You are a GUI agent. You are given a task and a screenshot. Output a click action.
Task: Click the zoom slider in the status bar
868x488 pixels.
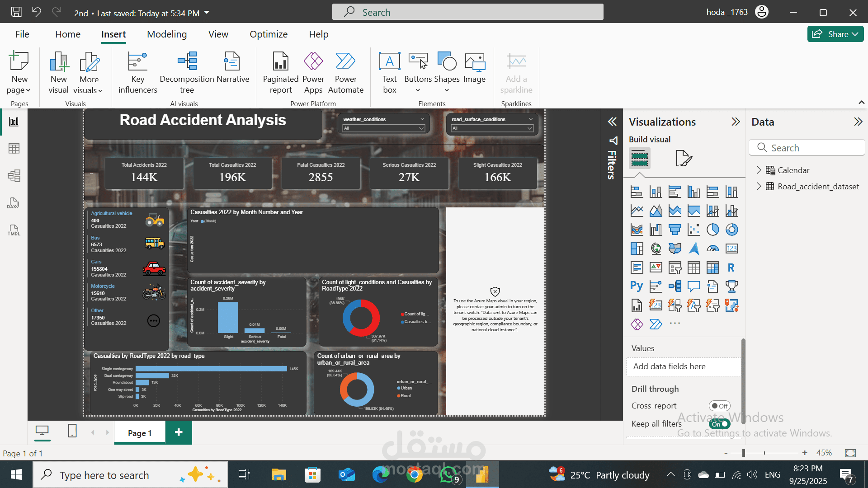pyautogui.click(x=744, y=453)
